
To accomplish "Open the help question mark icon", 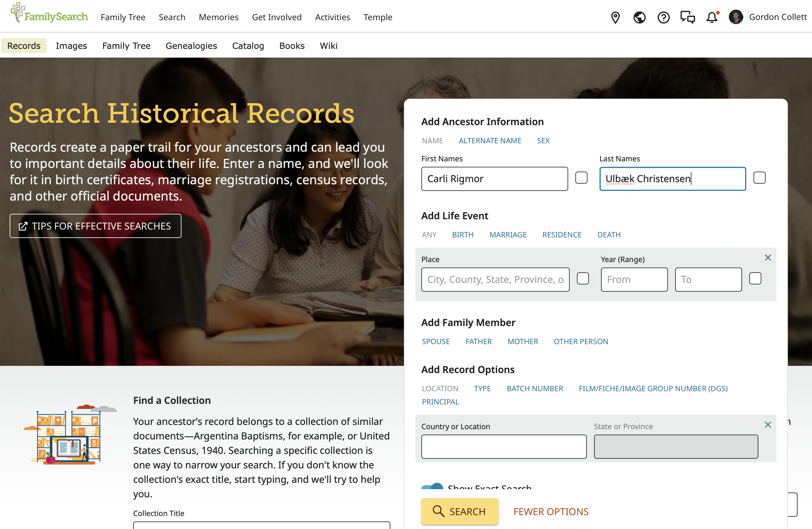I will tap(663, 17).
